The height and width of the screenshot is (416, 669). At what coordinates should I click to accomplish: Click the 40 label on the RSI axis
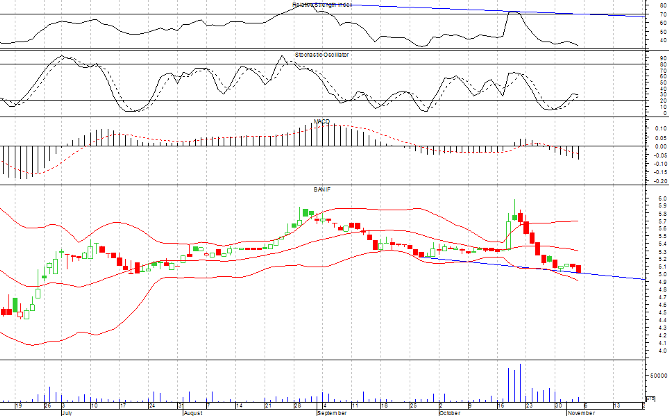(x=663, y=41)
